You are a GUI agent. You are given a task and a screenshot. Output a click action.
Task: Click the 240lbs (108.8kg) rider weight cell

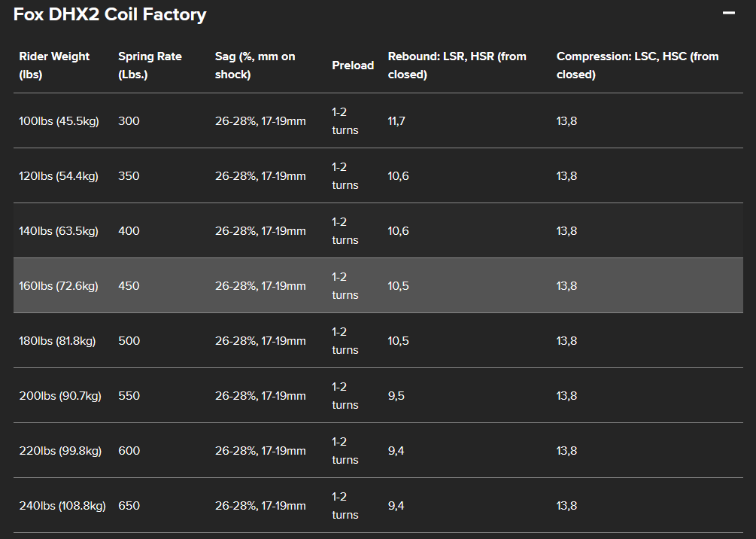tap(62, 506)
